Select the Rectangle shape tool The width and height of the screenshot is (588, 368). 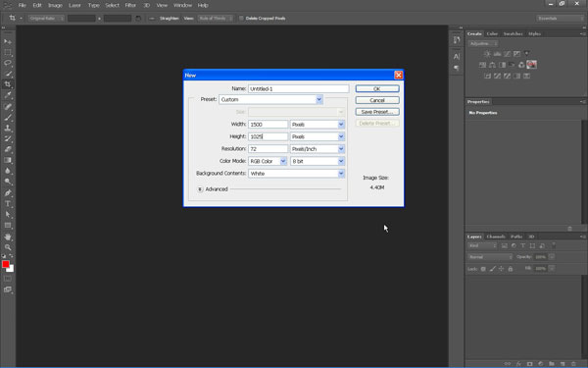[x=8, y=226]
